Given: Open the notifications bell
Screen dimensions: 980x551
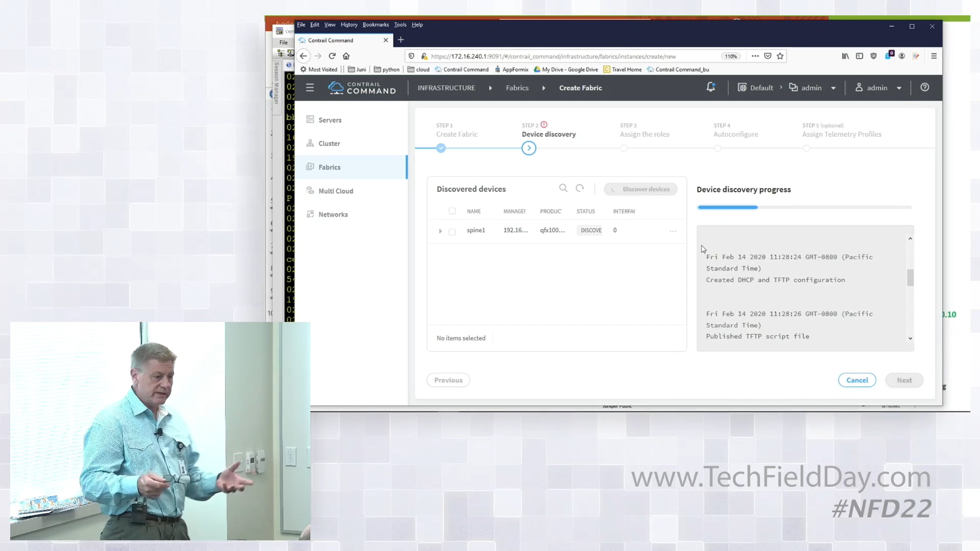Looking at the screenshot, I should [710, 87].
